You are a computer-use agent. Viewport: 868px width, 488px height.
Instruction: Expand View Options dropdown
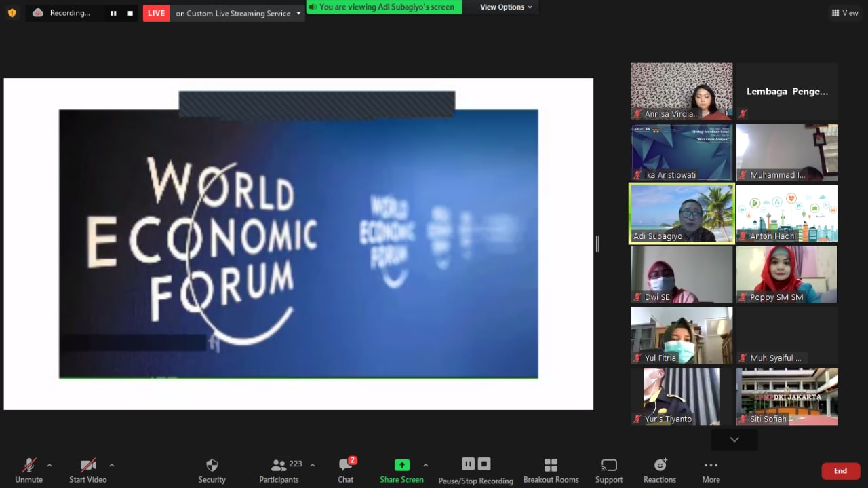[506, 7]
